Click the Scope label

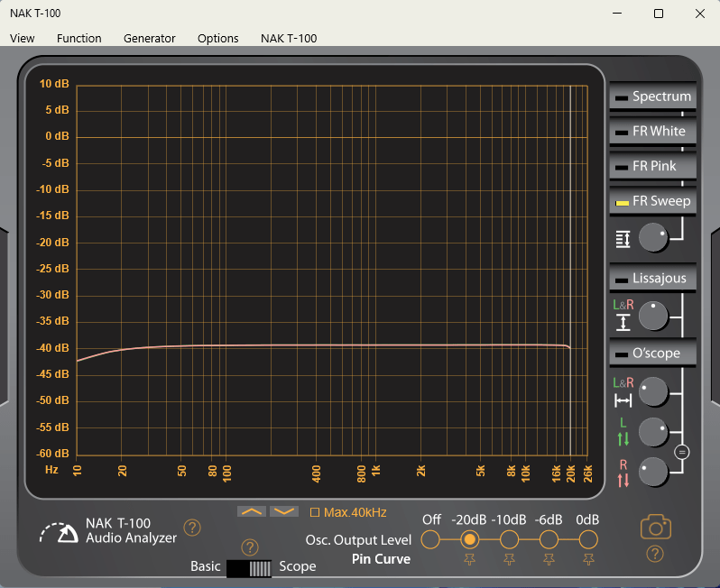[298, 566]
